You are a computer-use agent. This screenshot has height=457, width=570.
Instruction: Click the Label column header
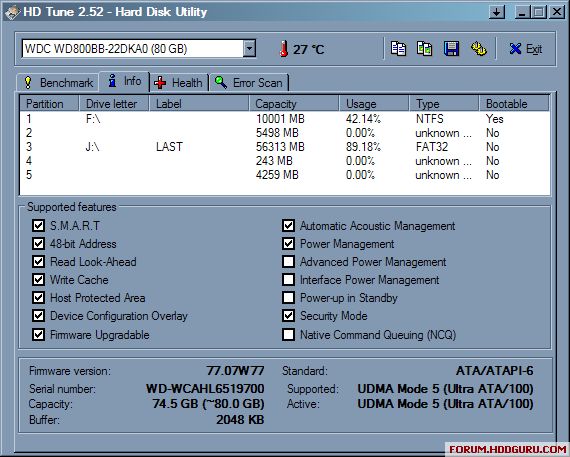(x=199, y=104)
